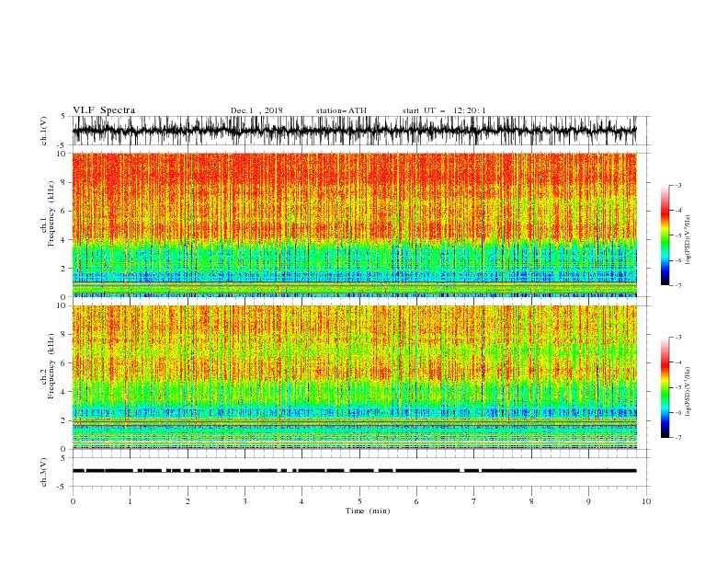Click the "8" kHz tick of ch.1 spectrogram
Screen dimensions: 728x563
click(64, 182)
